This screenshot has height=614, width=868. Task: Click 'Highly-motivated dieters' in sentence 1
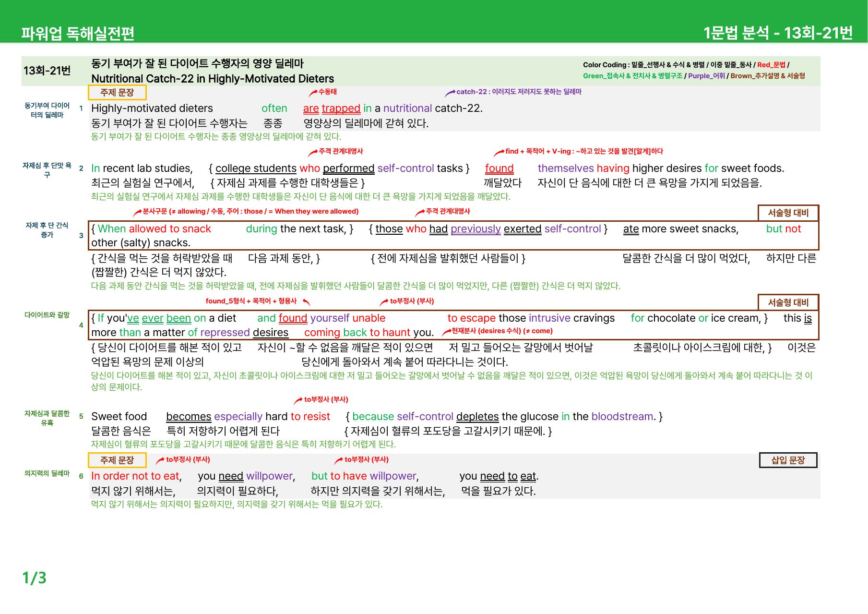pyautogui.click(x=152, y=108)
